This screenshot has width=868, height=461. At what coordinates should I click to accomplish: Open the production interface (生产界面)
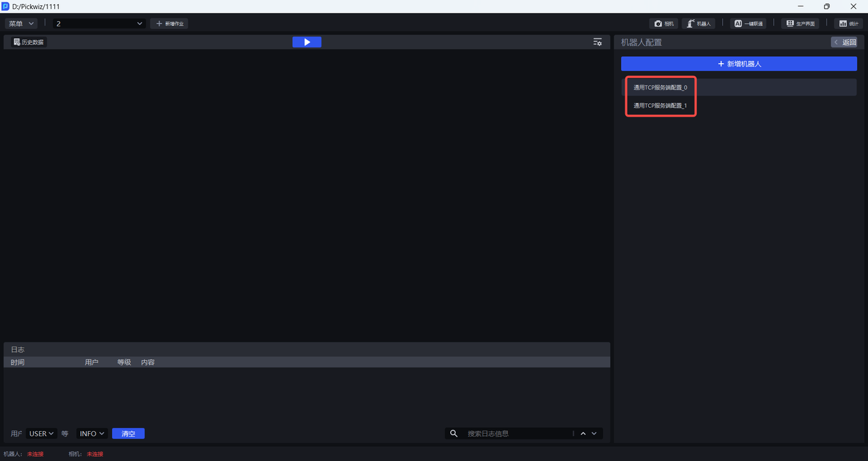tap(800, 24)
